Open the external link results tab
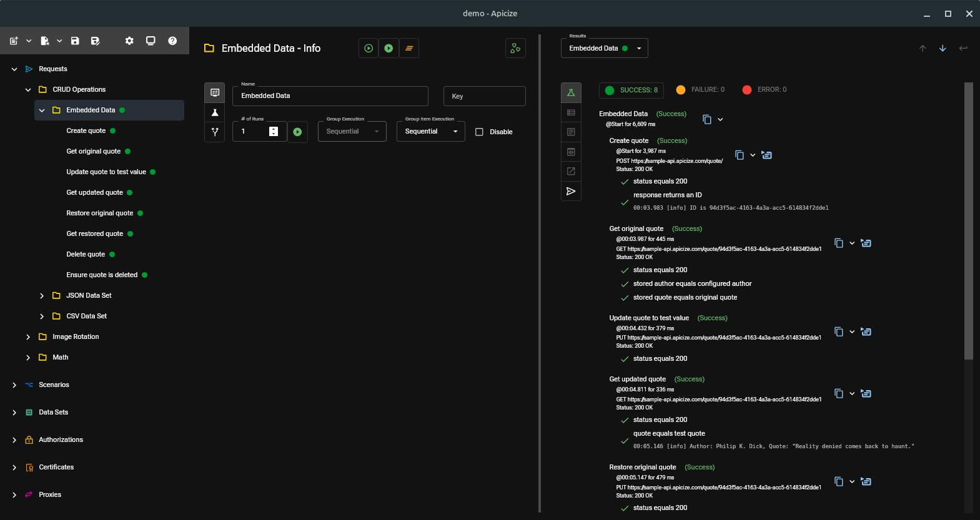Image resolution: width=980 pixels, height=520 pixels. [x=571, y=171]
